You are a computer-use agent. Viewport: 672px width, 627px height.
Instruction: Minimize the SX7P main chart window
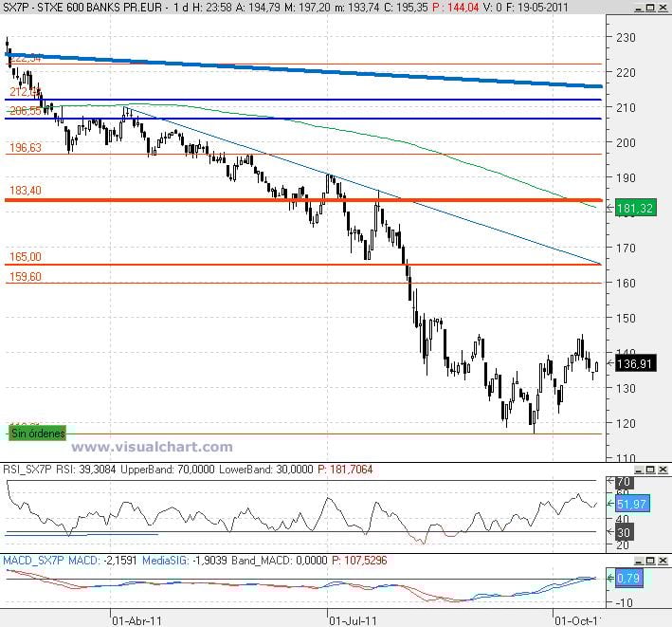pyautogui.click(x=639, y=8)
